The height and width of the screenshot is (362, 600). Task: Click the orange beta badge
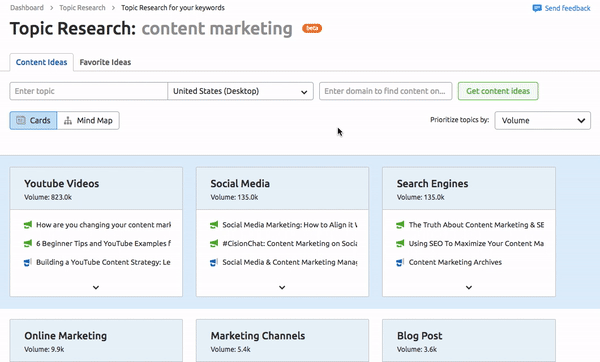coord(312,28)
